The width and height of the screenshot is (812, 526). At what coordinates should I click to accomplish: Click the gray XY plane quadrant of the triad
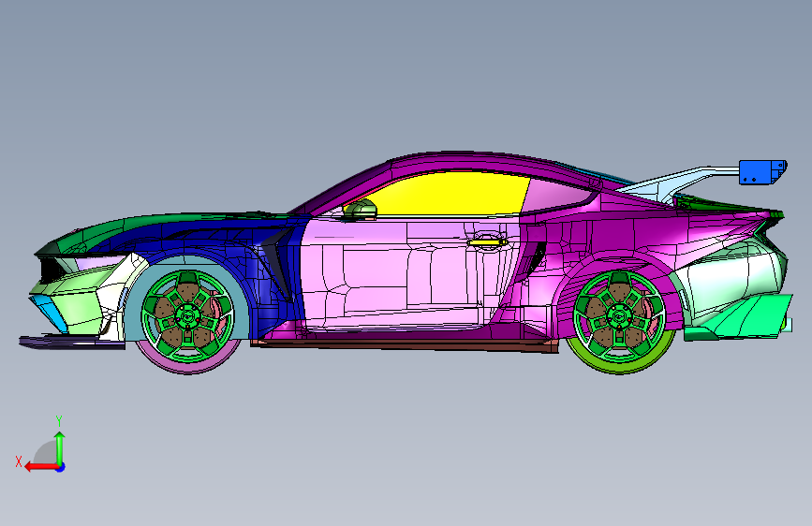pyautogui.click(x=46, y=453)
